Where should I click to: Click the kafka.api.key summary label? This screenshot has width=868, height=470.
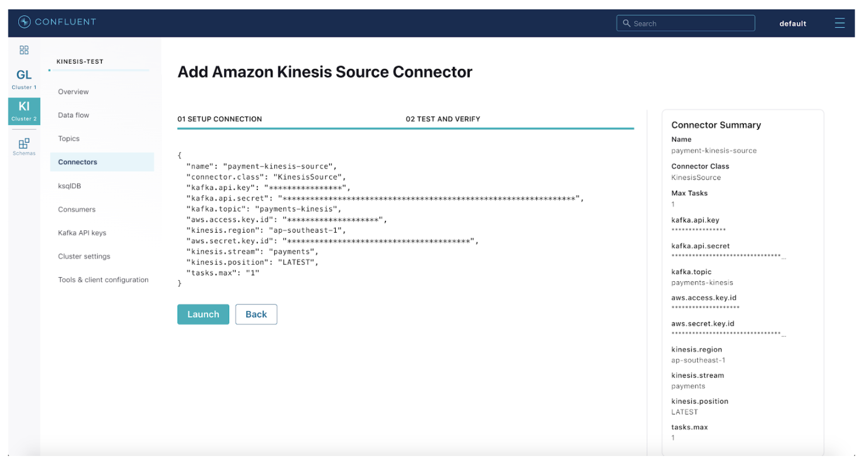tap(695, 220)
